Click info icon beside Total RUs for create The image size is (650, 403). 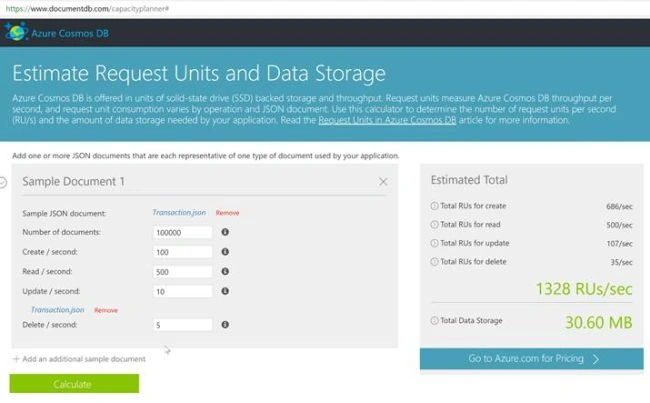click(x=434, y=206)
